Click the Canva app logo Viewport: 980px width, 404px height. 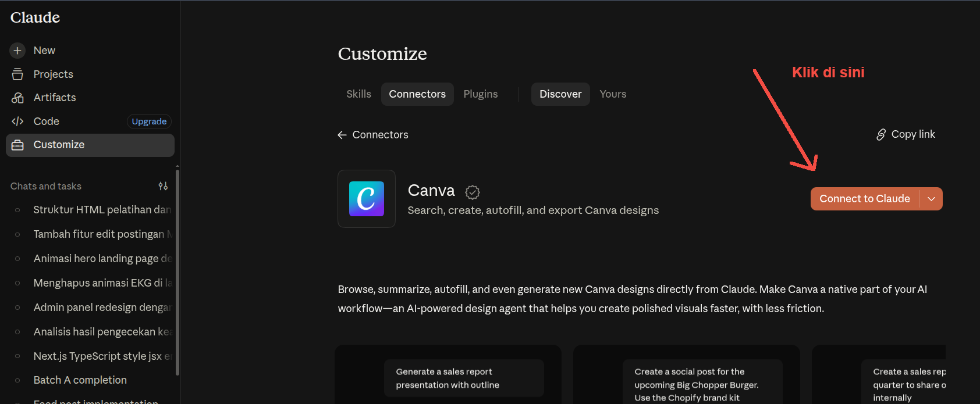coord(367,199)
